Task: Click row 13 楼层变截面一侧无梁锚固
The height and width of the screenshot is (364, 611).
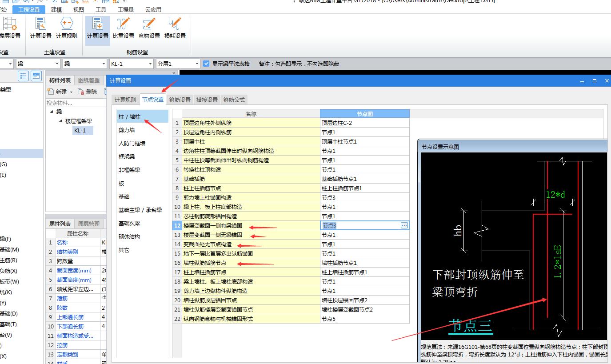Action: [x=251, y=235]
